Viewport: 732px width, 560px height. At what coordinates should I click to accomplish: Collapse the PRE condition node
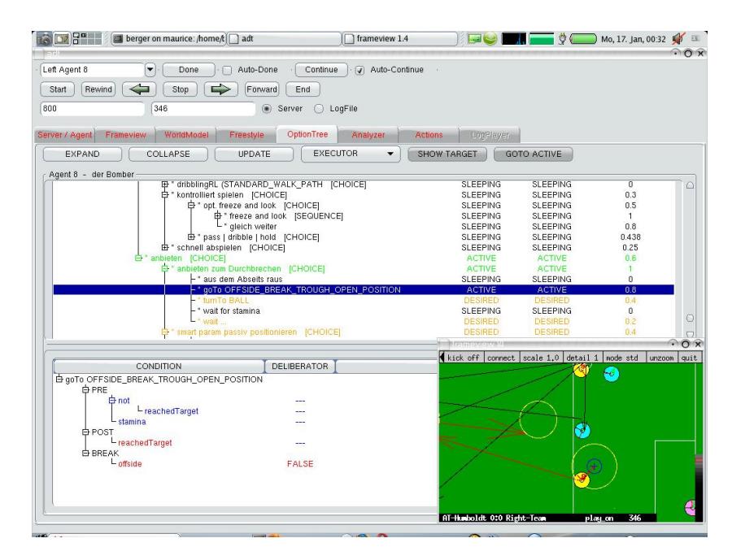pos(85,389)
